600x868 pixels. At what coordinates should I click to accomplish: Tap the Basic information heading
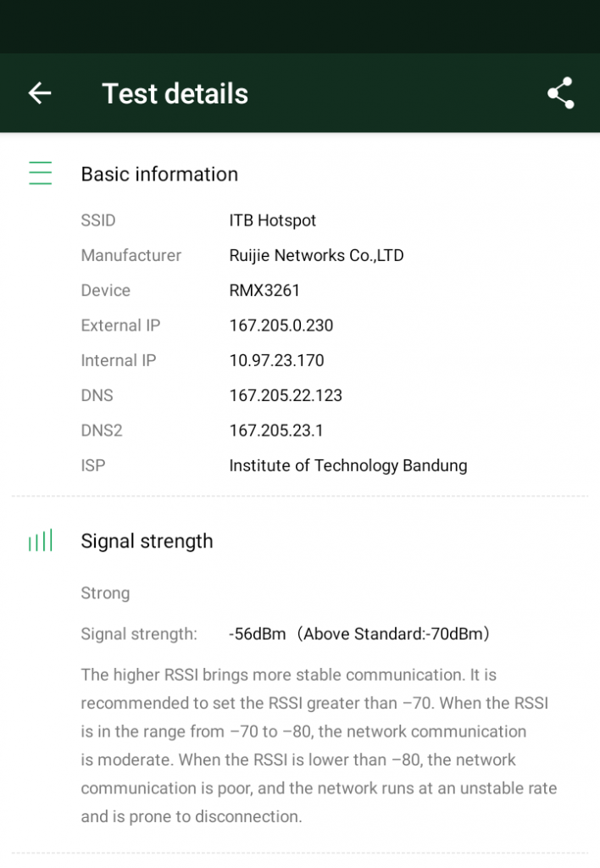(159, 175)
